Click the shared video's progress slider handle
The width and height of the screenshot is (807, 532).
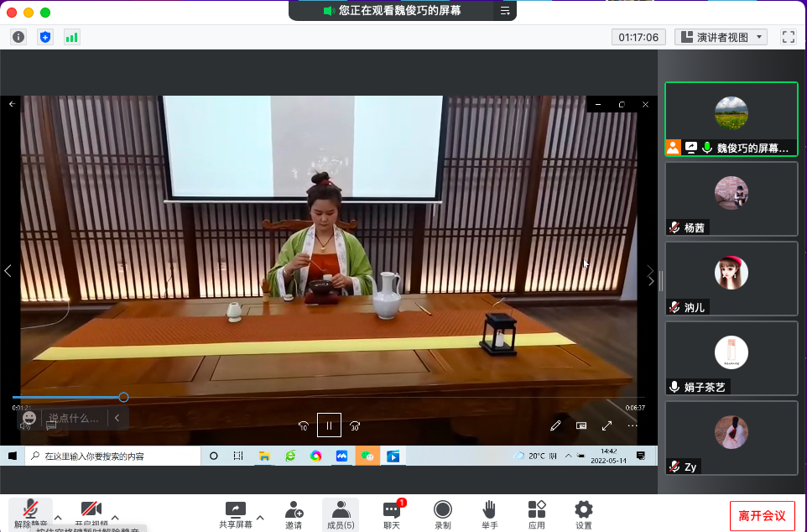pos(123,397)
